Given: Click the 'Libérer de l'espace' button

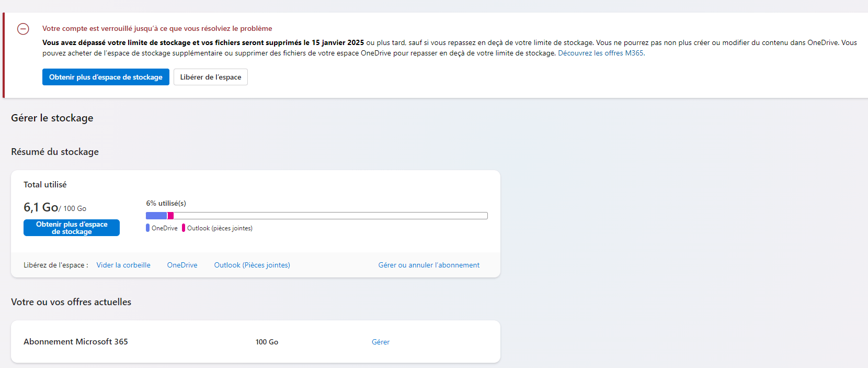Looking at the screenshot, I should (x=211, y=77).
